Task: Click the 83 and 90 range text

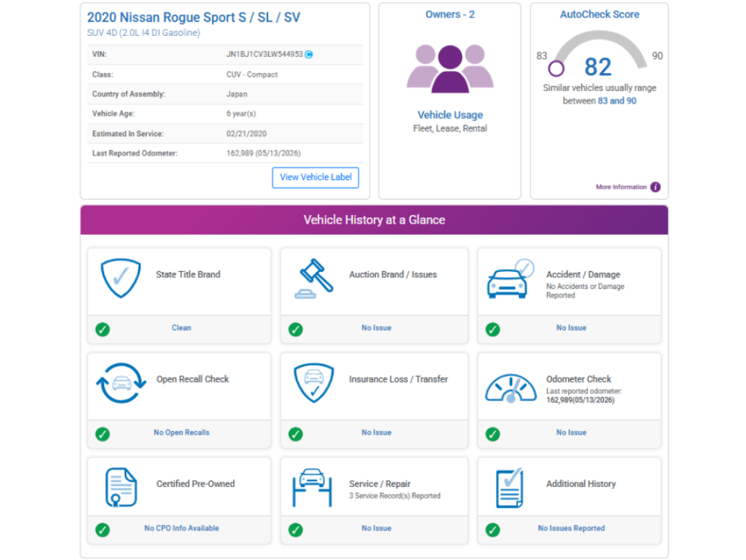Action: click(617, 101)
